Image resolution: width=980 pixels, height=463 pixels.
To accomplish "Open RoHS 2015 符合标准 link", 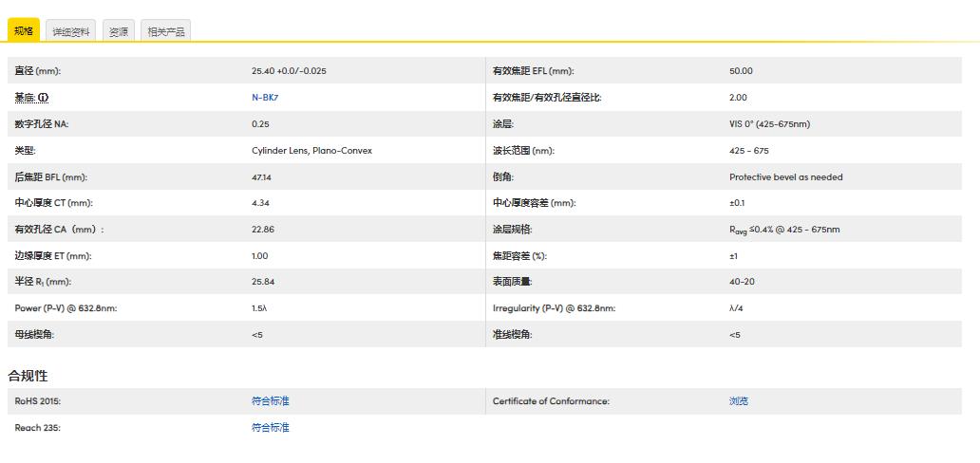I will click(x=270, y=401).
